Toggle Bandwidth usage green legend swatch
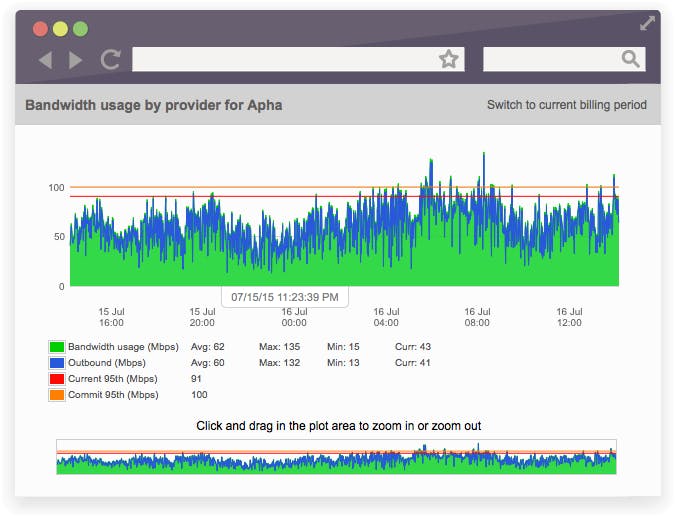The height and width of the screenshot is (517, 675). pyautogui.click(x=57, y=347)
